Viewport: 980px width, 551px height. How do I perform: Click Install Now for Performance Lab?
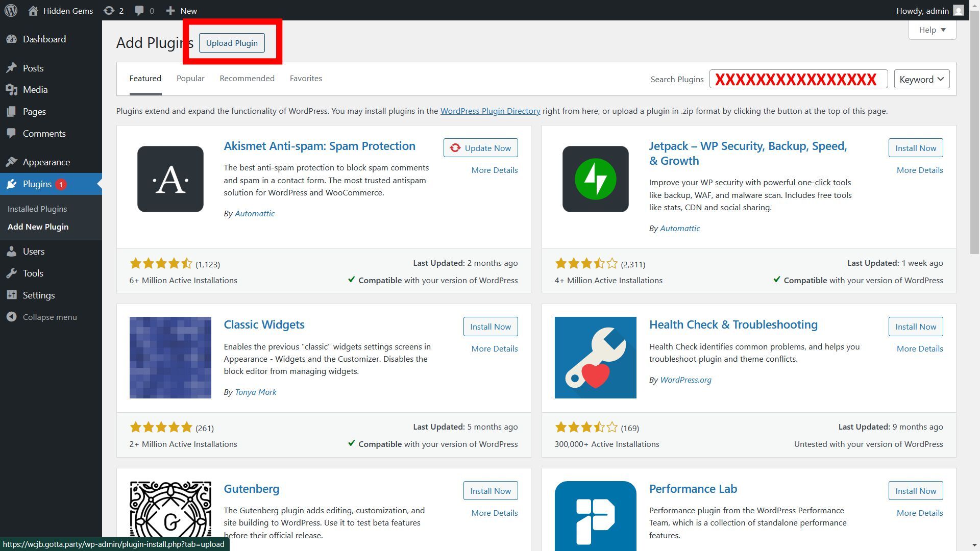pos(915,491)
